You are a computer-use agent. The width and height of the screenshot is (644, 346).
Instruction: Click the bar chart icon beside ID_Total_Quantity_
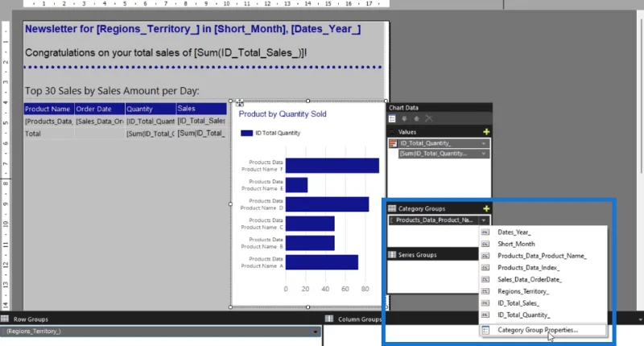tap(393, 143)
